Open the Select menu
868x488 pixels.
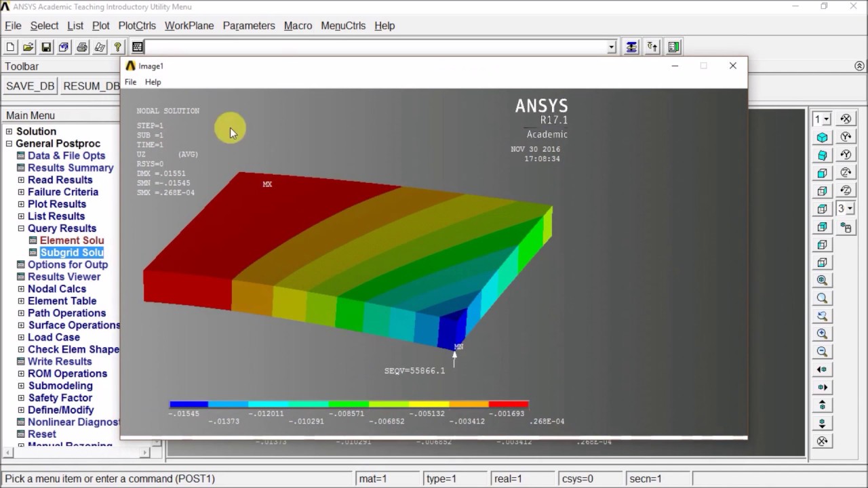(x=44, y=26)
